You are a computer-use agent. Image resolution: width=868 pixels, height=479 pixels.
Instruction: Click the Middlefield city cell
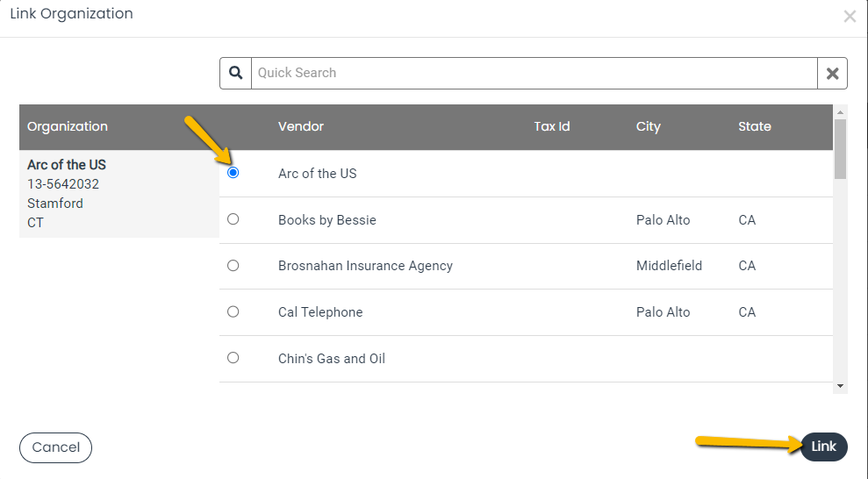coord(670,266)
